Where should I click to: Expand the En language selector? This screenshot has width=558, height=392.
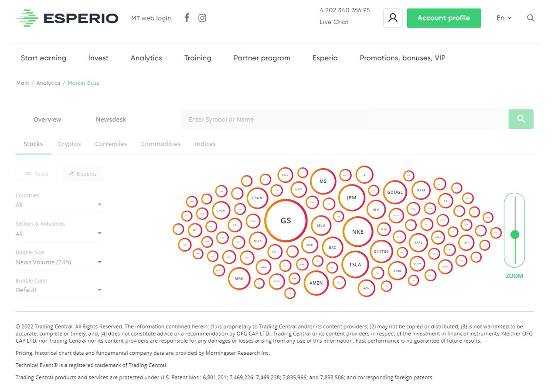[504, 18]
